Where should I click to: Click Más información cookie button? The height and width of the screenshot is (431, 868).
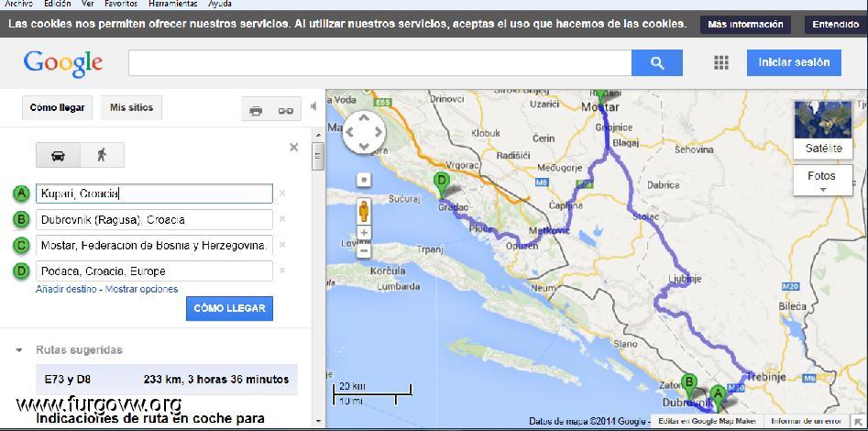pyautogui.click(x=745, y=25)
